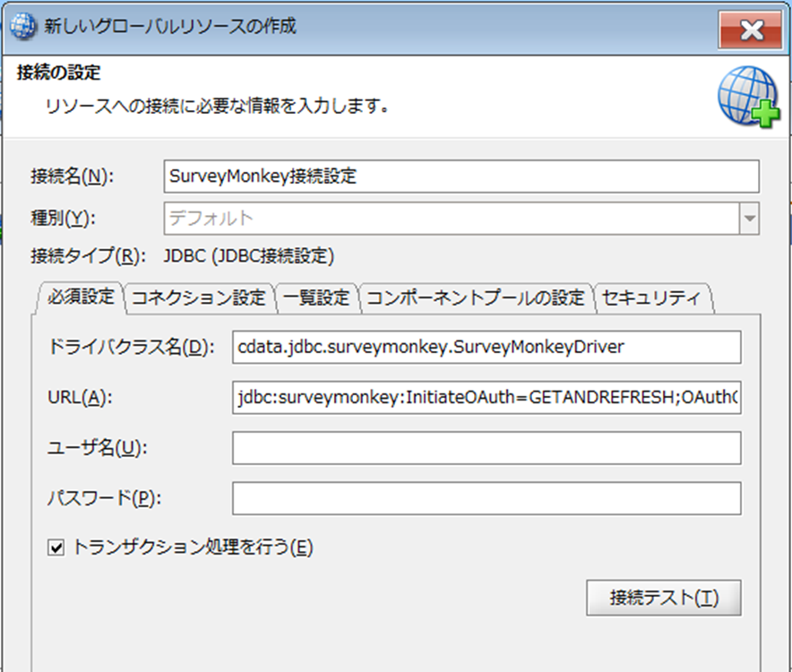
Task: Click the ユーザ名(U) label
Action: coord(97,448)
